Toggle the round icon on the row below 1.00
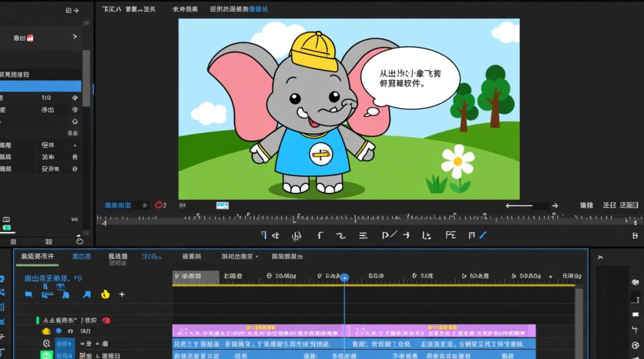 click(75, 110)
